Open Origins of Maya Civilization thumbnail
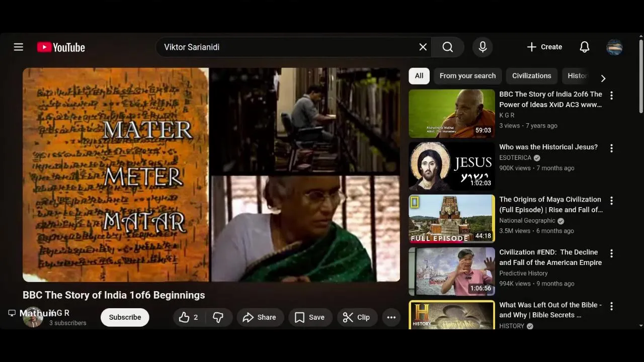644x362 pixels. point(452,219)
